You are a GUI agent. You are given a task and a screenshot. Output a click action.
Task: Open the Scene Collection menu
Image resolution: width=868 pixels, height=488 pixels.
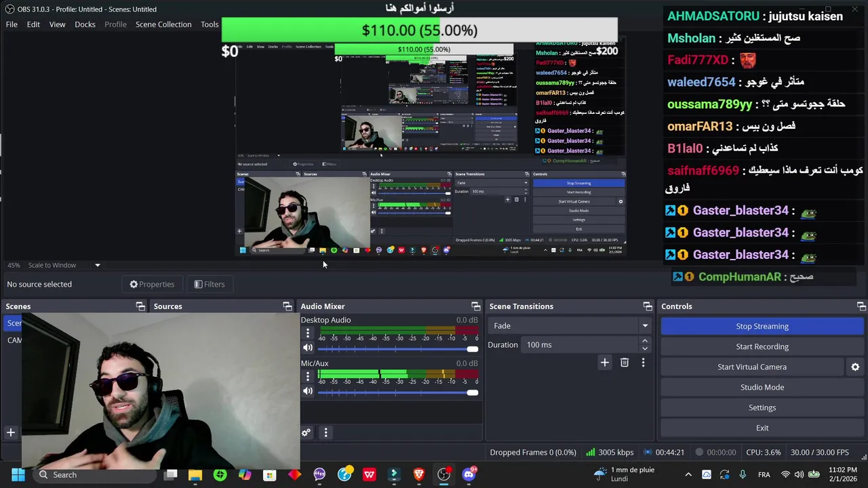point(163,24)
